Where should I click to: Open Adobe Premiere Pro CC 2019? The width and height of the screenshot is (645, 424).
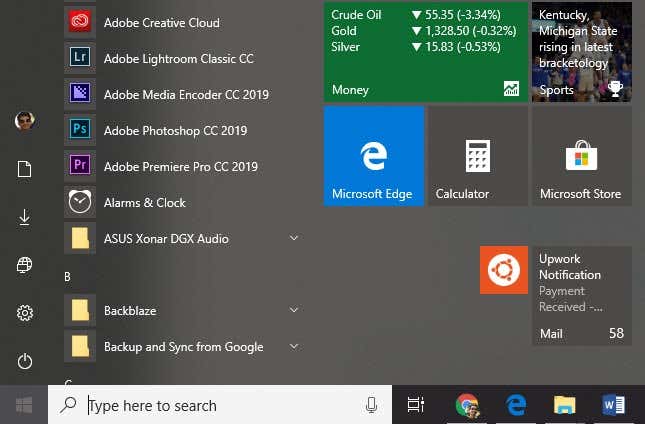click(180, 167)
